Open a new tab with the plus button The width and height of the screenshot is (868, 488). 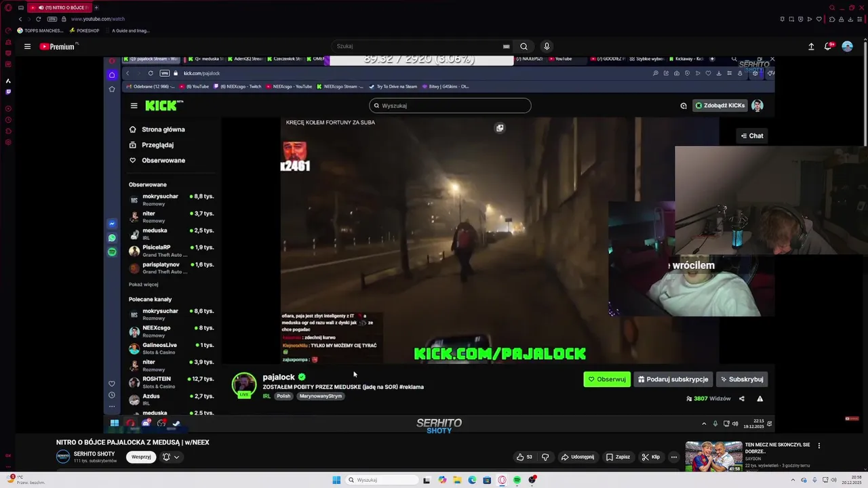(x=96, y=7)
